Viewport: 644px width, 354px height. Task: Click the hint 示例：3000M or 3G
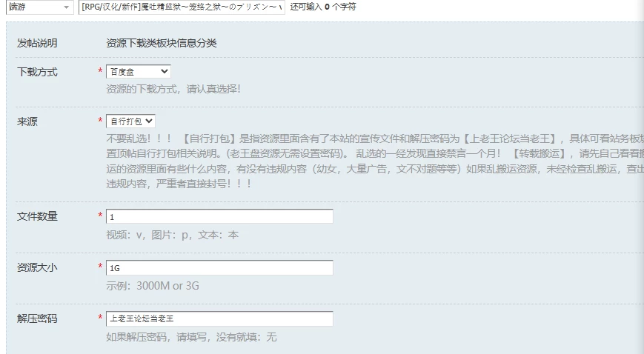[x=153, y=286]
